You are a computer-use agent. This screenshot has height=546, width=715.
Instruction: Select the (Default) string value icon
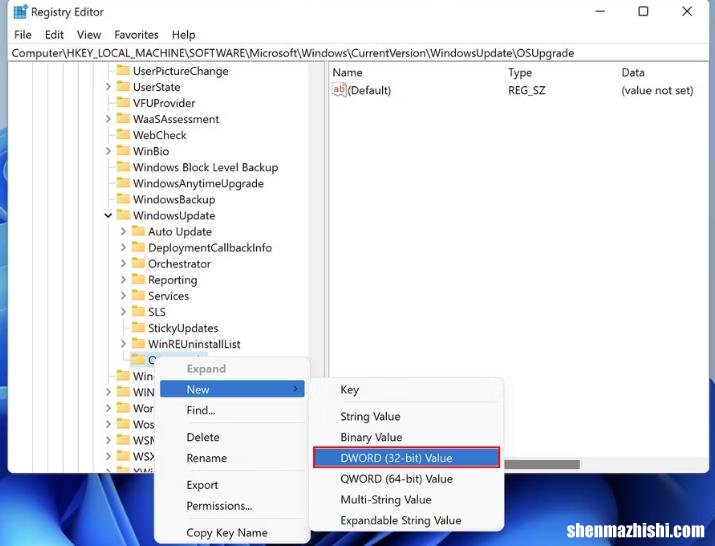coord(339,90)
